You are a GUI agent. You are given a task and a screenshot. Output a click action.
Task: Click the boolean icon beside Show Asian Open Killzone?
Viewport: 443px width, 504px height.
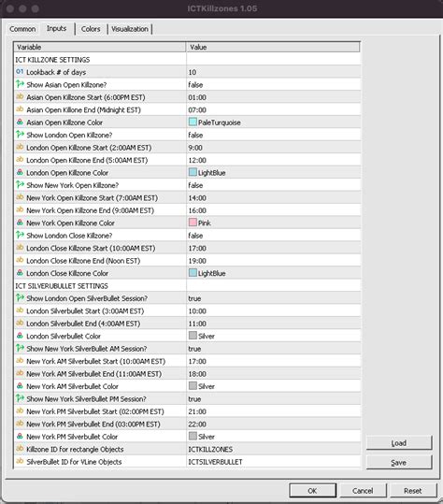pos(20,84)
